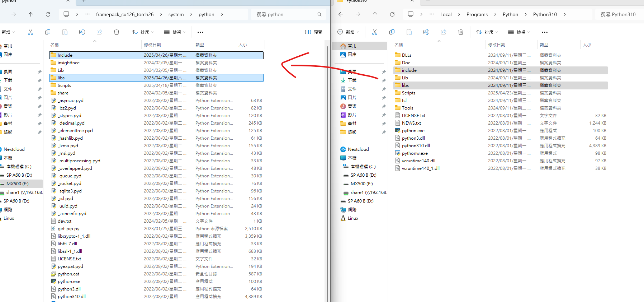
Task: Click Delete trash icon in Python310 window toolbar
Action: point(461,32)
